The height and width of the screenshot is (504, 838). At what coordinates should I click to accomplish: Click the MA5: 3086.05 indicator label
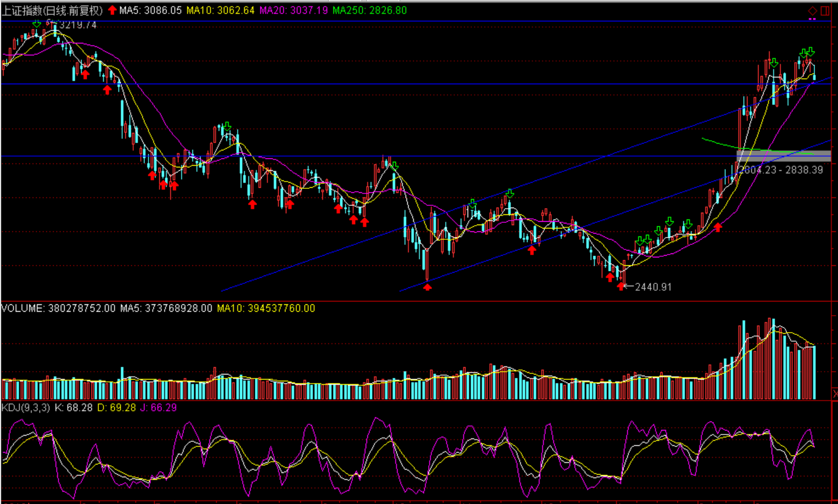(151, 10)
